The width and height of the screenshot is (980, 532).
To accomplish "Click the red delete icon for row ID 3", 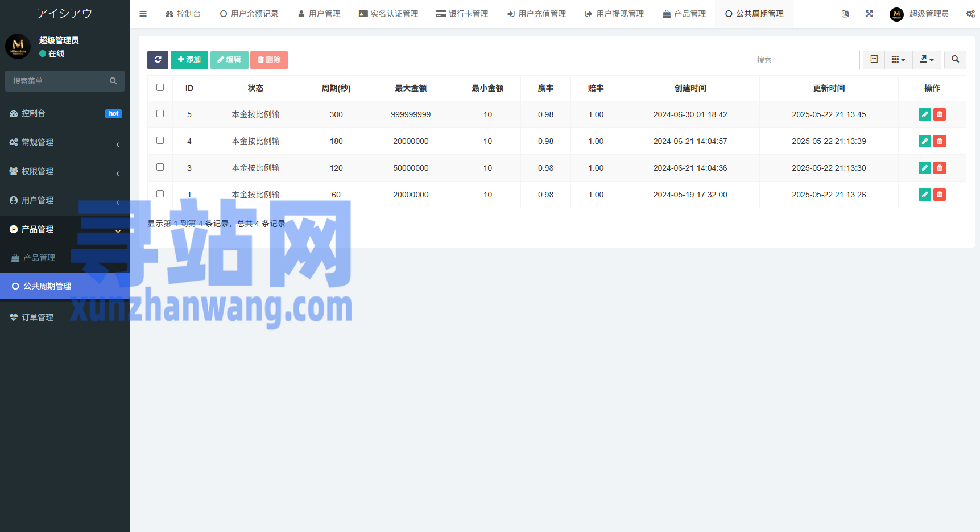I will [x=940, y=168].
